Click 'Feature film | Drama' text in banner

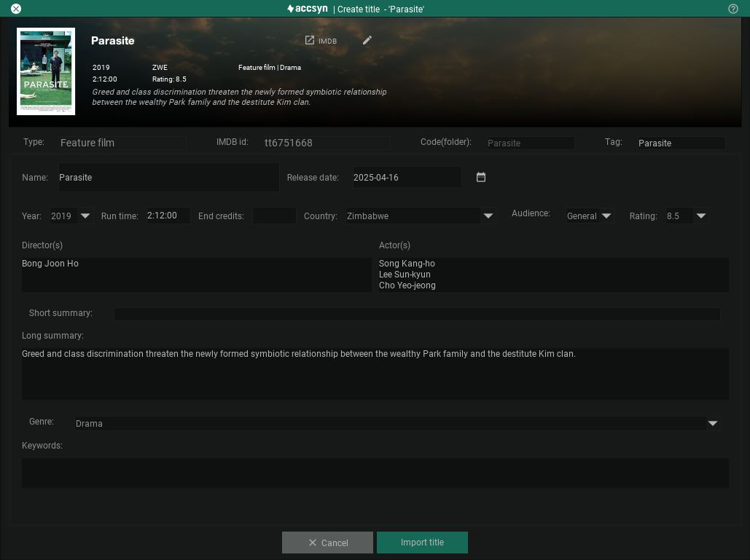269,68
